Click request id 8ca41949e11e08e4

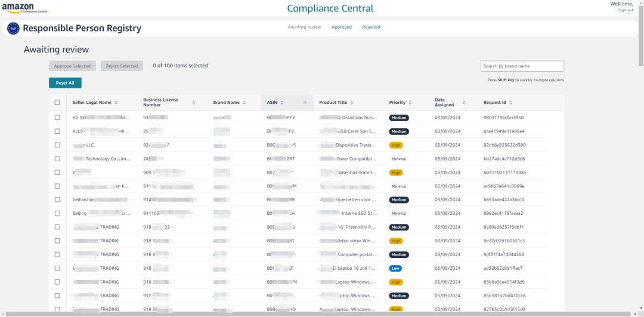pos(504,131)
